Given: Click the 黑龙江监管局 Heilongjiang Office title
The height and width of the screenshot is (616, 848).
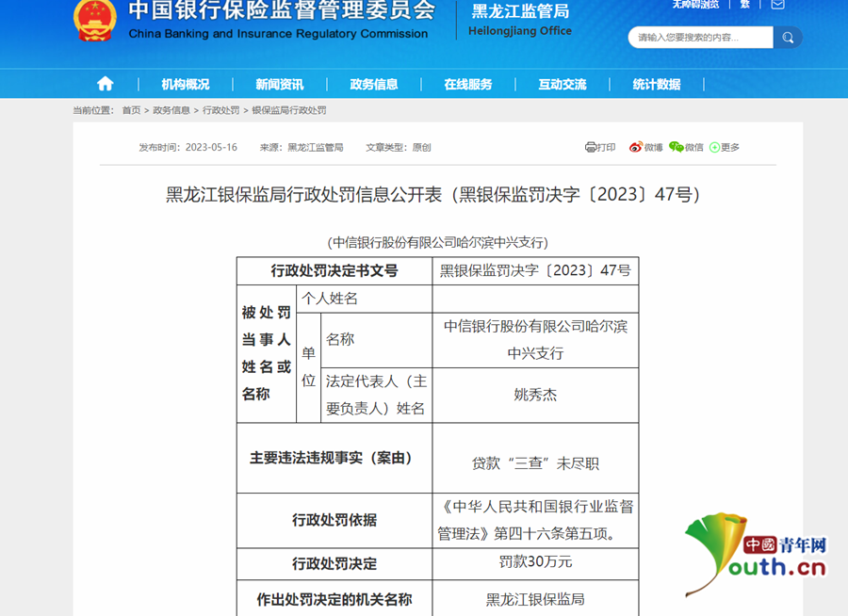Looking at the screenshot, I should [x=520, y=20].
